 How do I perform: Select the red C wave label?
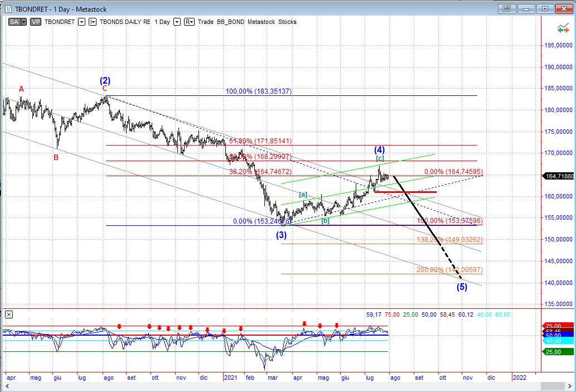105,89
